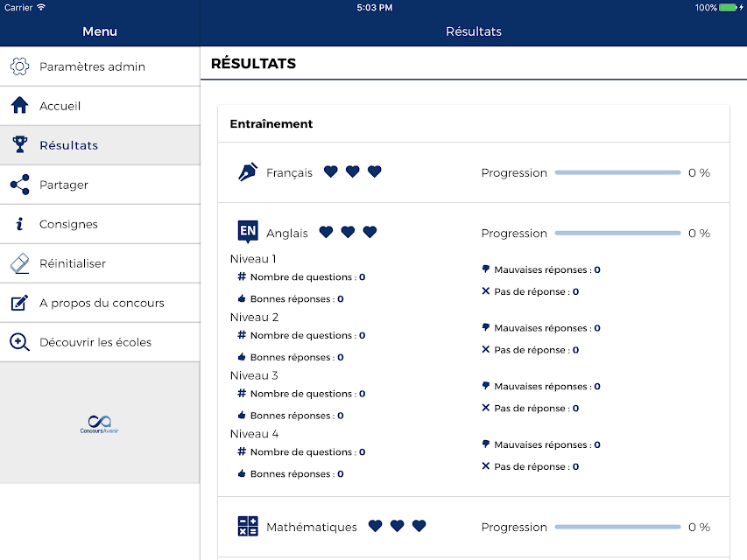This screenshot has height=560, width=747.
Task: Click the A propos du concours edit icon
Action: tap(19, 303)
